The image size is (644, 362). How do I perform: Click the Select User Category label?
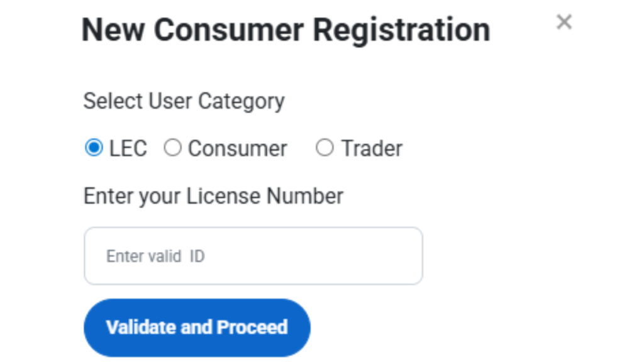point(184,101)
